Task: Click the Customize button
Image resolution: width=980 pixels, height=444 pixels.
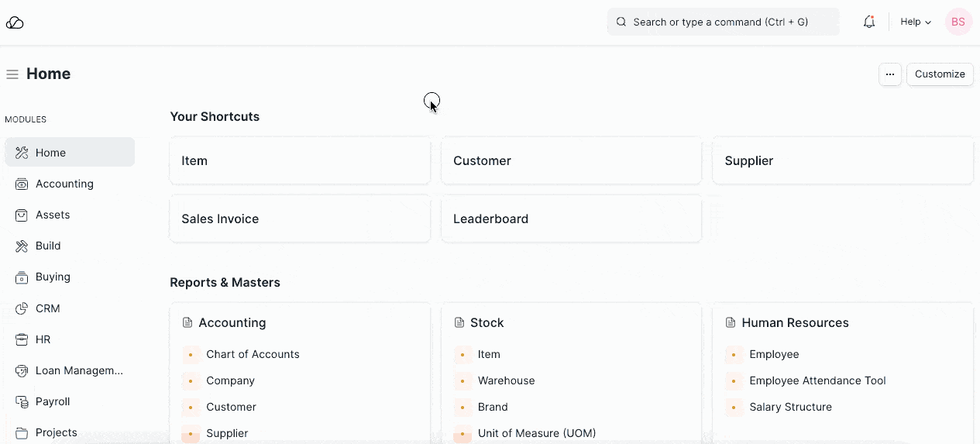Action: tap(940, 74)
